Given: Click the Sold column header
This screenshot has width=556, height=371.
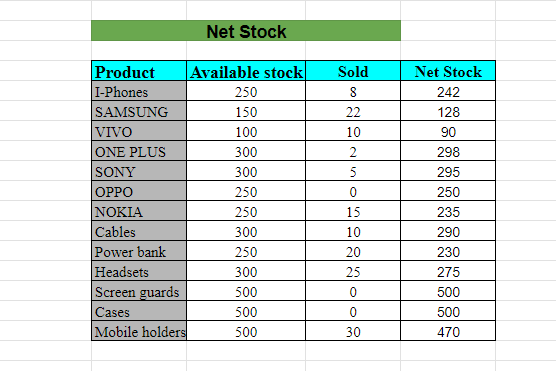Looking at the screenshot, I should pos(353,71).
